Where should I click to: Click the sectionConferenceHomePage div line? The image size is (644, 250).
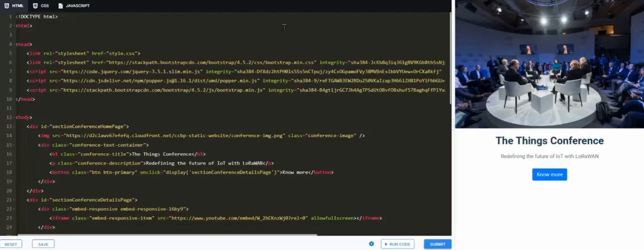[77, 126]
